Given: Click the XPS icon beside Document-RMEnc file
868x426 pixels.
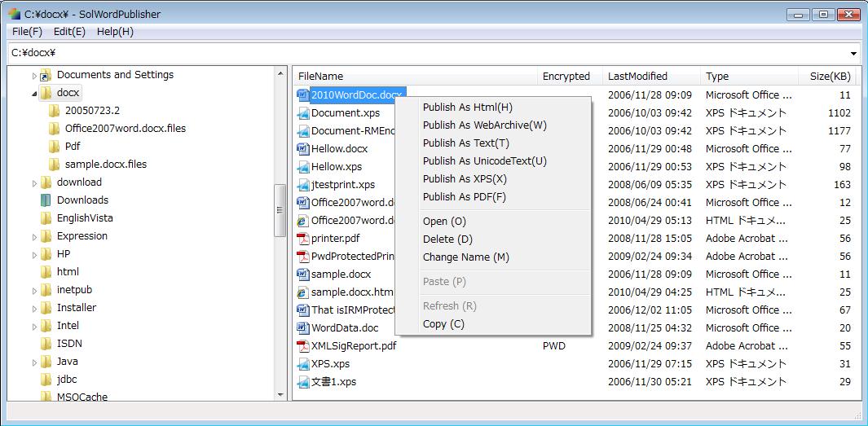Looking at the screenshot, I should (x=303, y=131).
